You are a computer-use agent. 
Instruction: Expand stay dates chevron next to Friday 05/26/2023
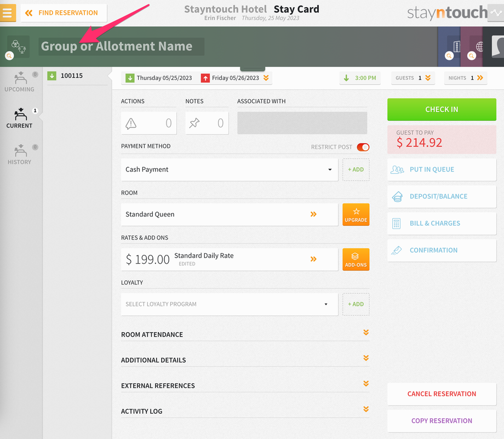[266, 78]
